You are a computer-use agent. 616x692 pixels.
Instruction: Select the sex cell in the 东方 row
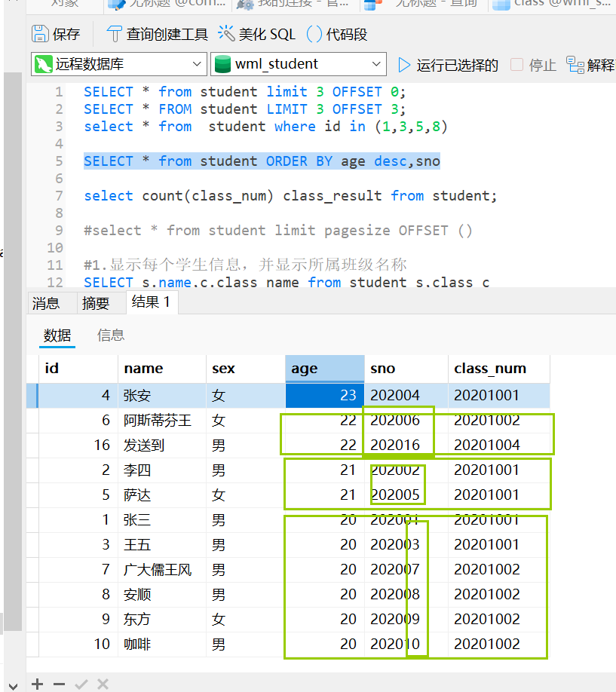click(246, 619)
